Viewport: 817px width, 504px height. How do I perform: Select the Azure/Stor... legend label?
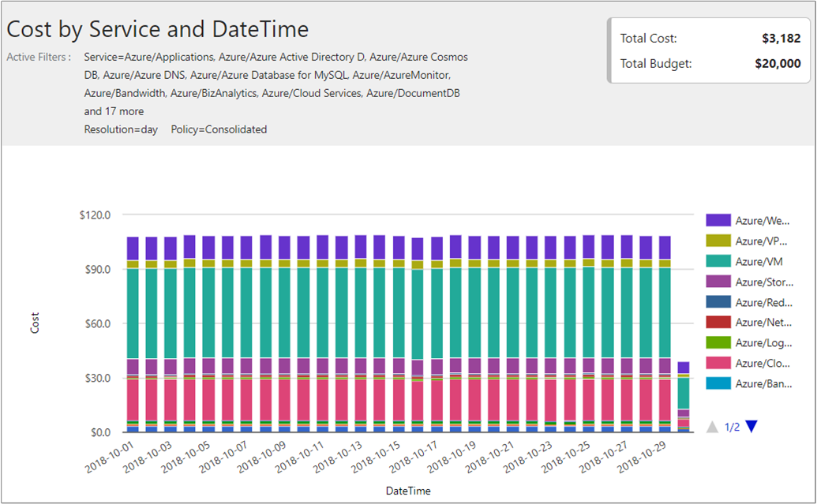tap(764, 282)
